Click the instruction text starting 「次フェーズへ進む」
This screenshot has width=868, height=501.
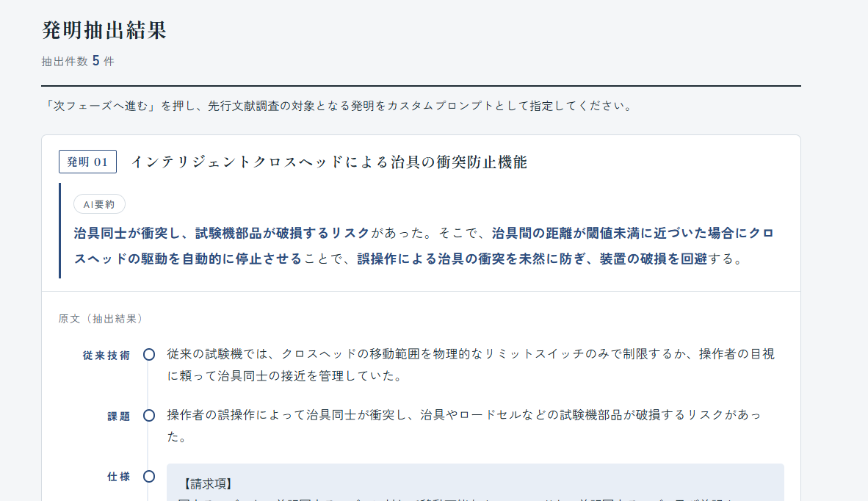coord(338,106)
